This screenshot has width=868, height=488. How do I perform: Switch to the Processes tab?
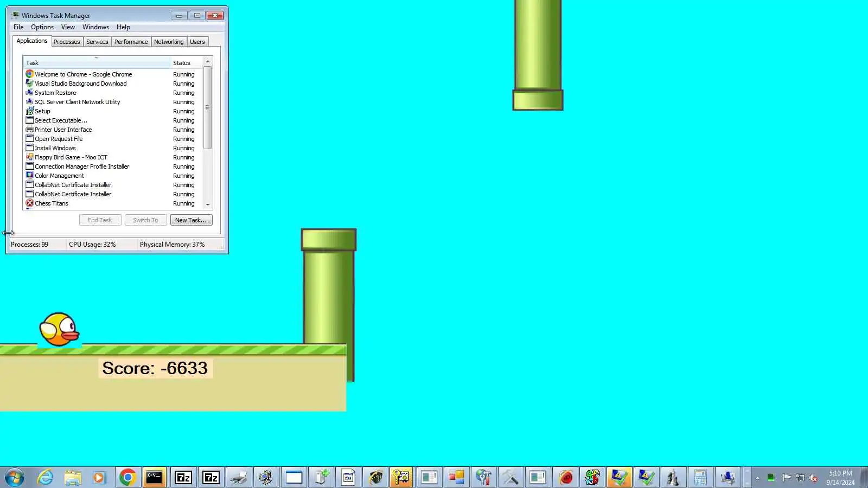coord(67,42)
